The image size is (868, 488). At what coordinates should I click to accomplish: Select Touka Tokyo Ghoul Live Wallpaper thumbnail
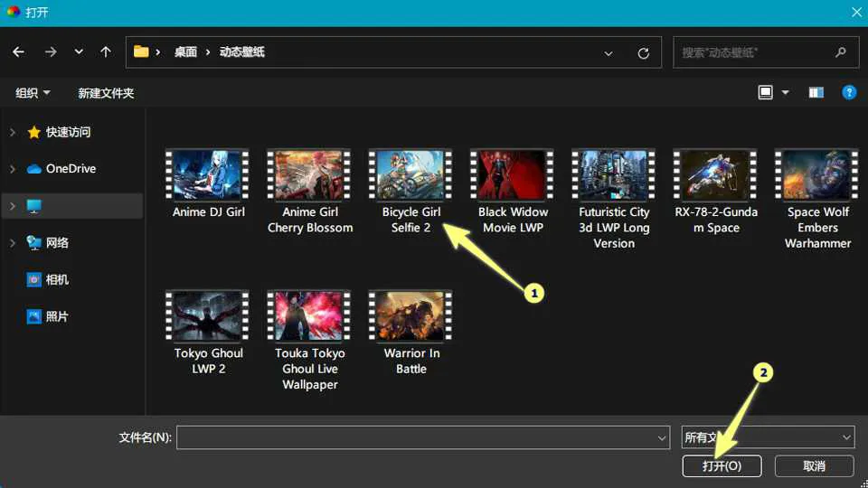pyautogui.click(x=309, y=316)
